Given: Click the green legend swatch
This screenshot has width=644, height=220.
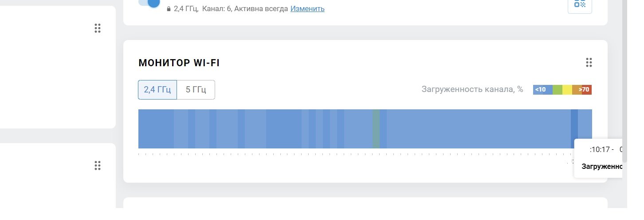Looking at the screenshot, I should pos(558,90).
